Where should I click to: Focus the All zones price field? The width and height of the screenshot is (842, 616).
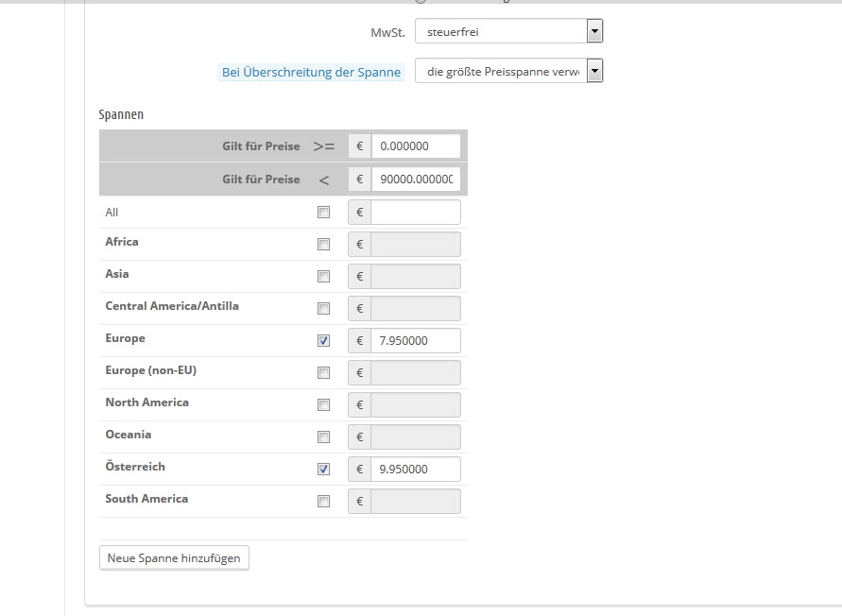pyautogui.click(x=415, y=213)
